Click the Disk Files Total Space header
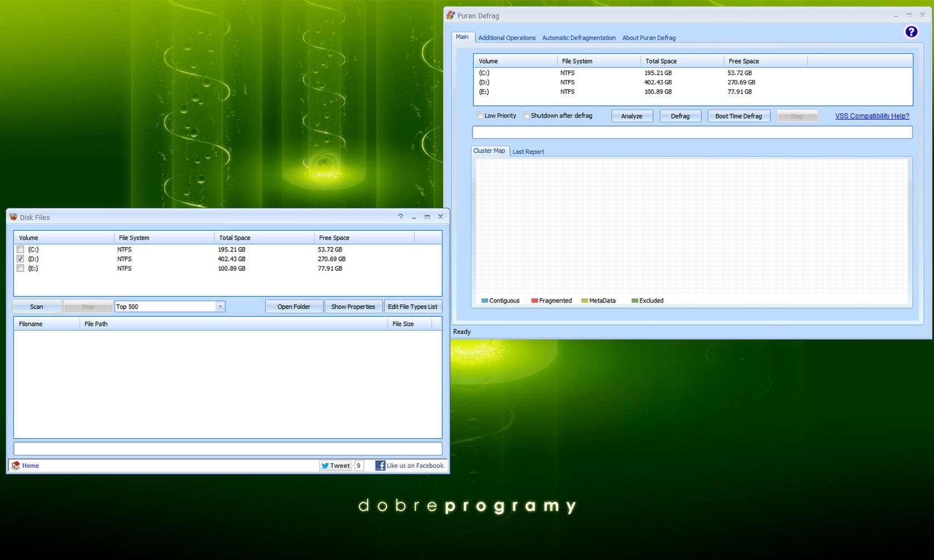The width and height of the screenshot is (934, 560). tap(264, 238)
